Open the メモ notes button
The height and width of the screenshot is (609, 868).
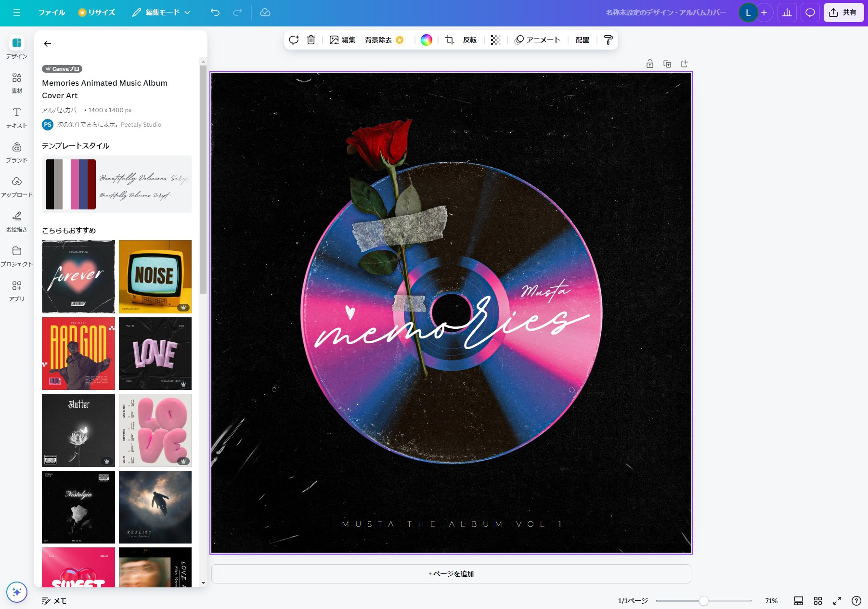[54, 601]
